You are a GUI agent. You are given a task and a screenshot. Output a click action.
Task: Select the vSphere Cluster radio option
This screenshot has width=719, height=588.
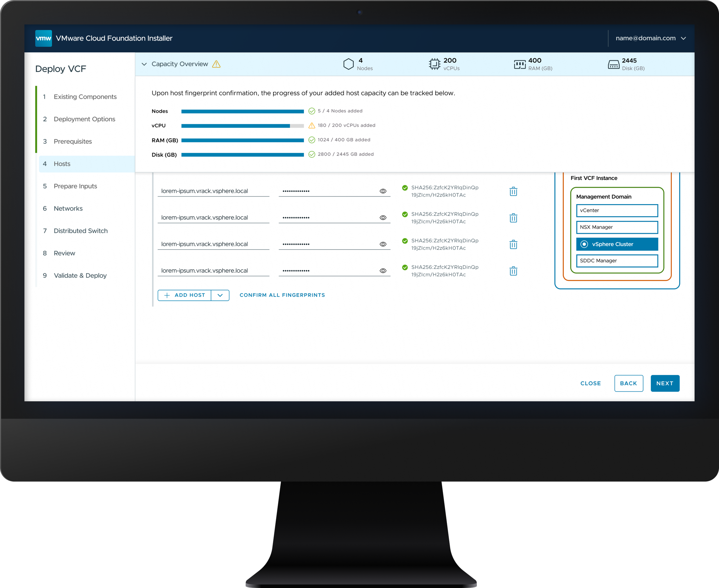(x=584, y=244)
